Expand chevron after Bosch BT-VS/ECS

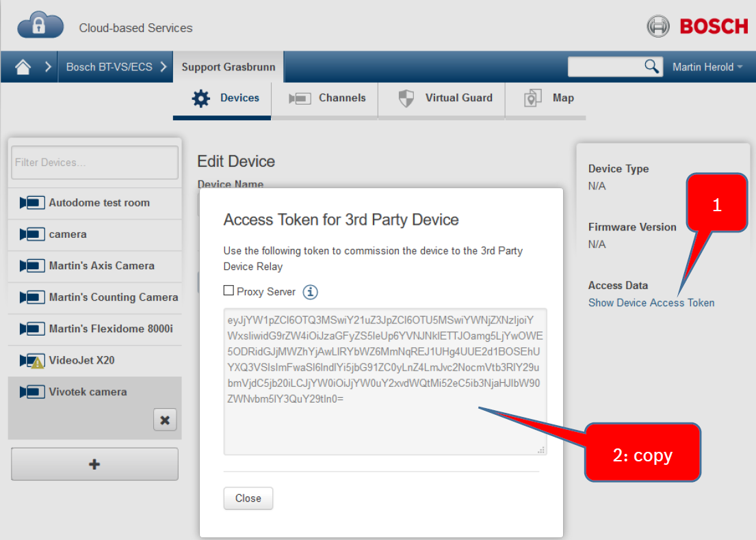tap(164, 66)
